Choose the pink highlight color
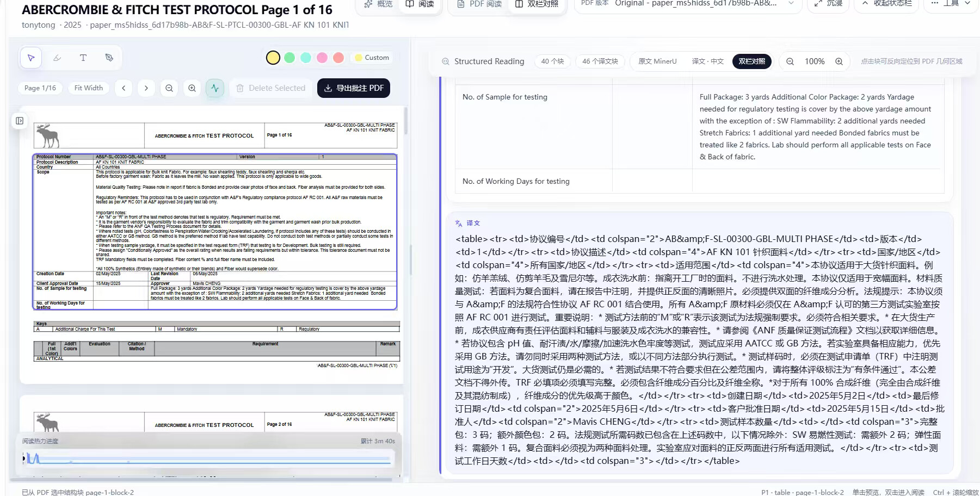Screen dimensions: 980x496 (x=322, y=58)
